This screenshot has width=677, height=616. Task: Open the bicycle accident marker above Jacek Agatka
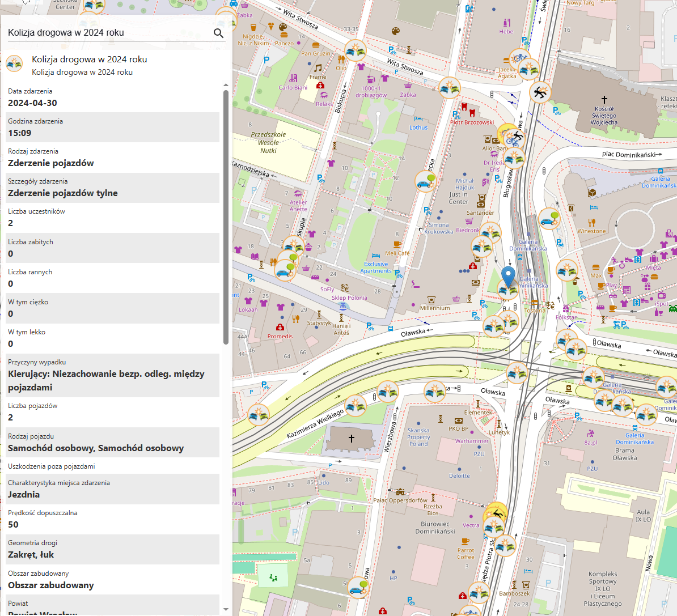(519, 58)
